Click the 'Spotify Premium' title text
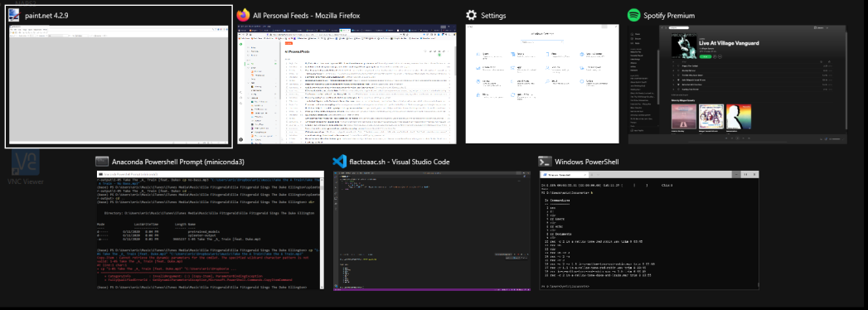 (x=669, y=16)
